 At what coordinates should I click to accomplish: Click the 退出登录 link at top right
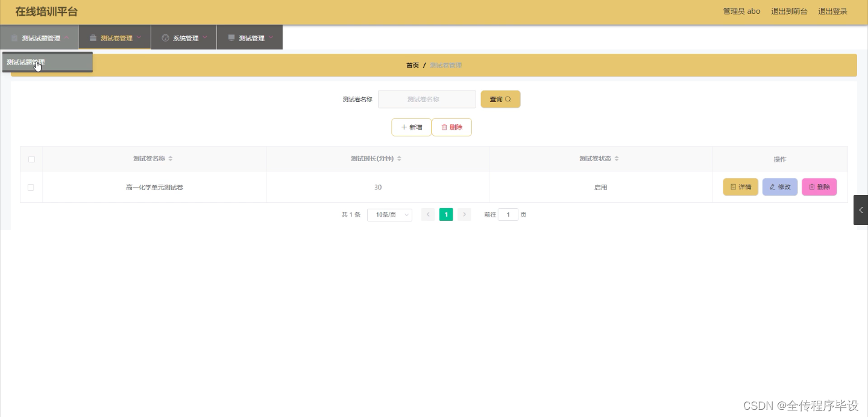tap(832, 11)
